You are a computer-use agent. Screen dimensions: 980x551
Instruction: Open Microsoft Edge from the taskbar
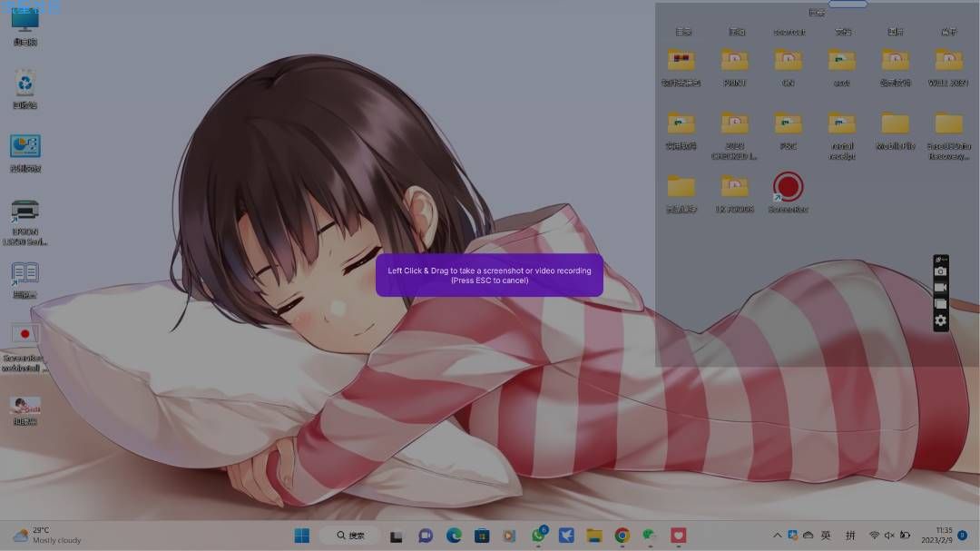pos(454,536)
